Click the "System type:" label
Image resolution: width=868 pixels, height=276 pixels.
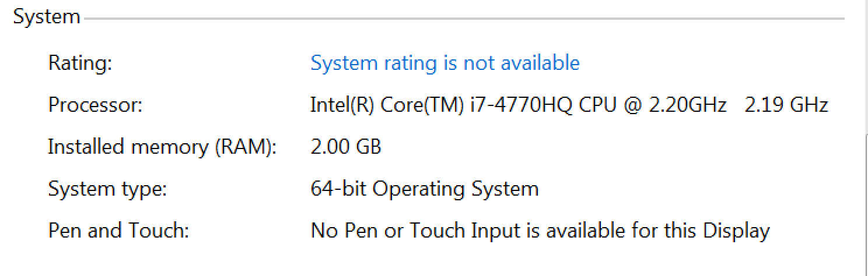107,189
